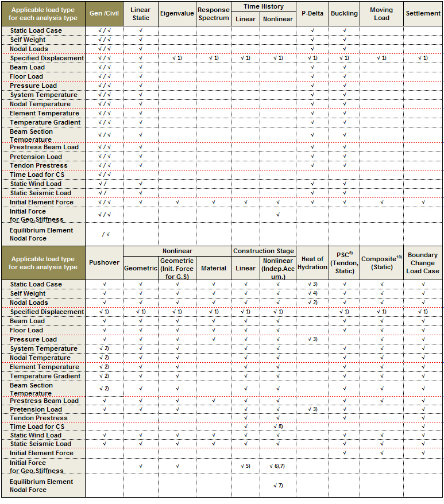Viewport: 444px width, 504px height.
Task: Click the Settlement column header
Action: tap(423, 13)
